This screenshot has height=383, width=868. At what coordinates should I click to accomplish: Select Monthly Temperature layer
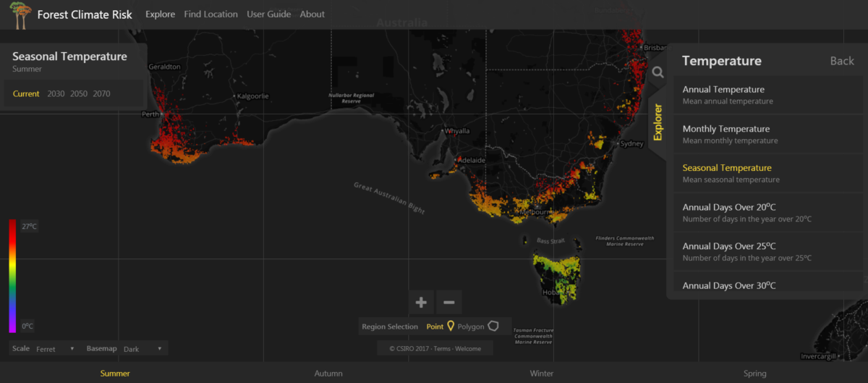coord(769,134)
